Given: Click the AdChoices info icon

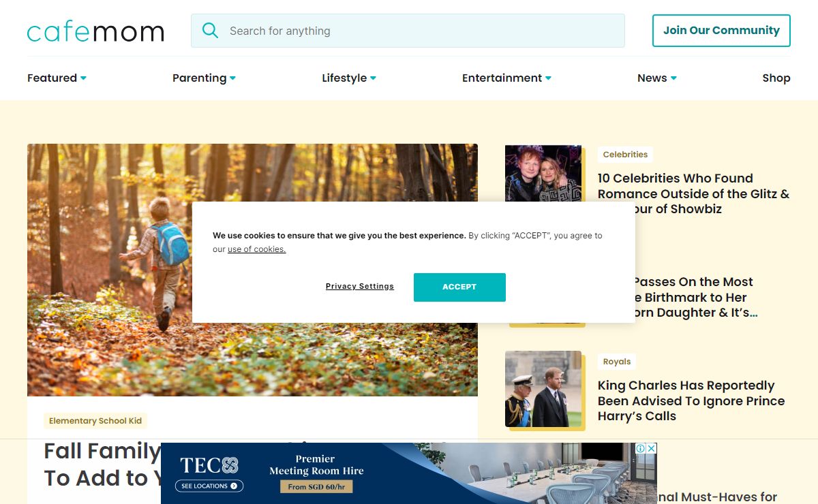Looking at the screenshot, I should pos(641,448).
